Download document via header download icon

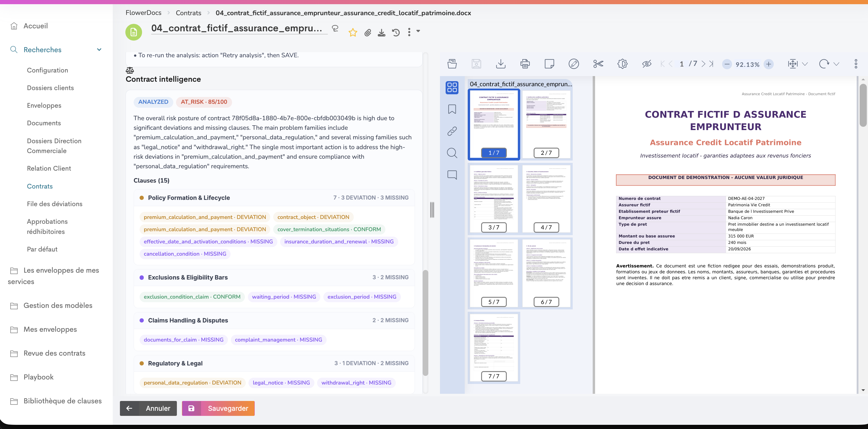(x=382, y=32)
